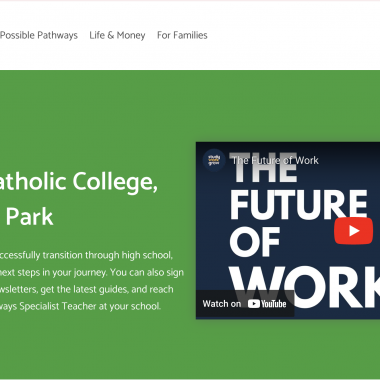Click the Study Work Grow channel avatar
The width and height of the screenshot is (380, 380).
[214, 160]
